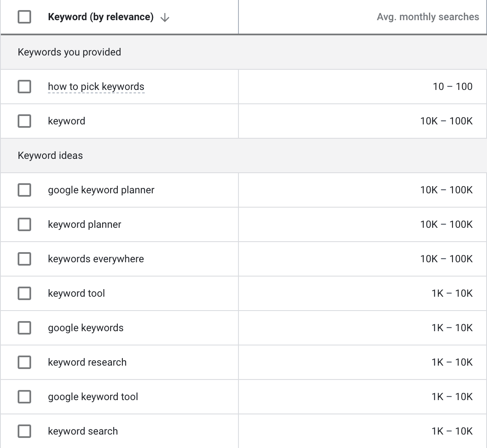487x448 pixels.
Task: Click the "keyword planner" keyword text
Action: tap(84, 224)
